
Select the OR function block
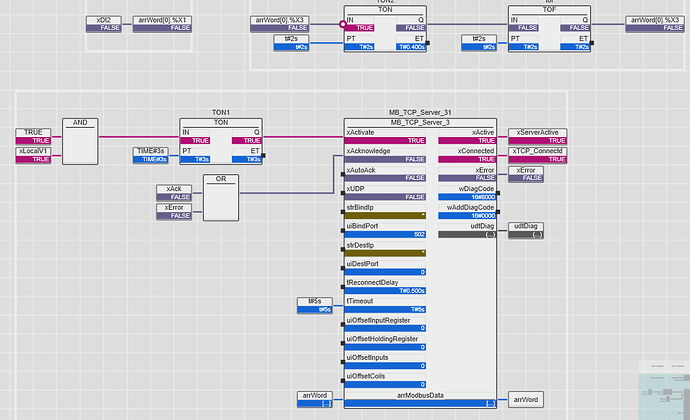coord(221,198)
